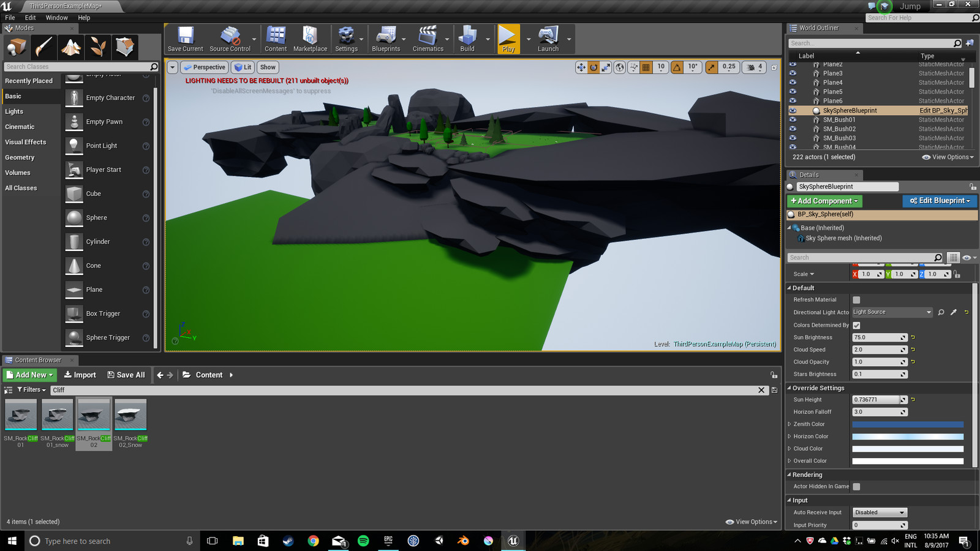
Task: Toggle Colors Determined By Sun checkbox
Action: [x=856, y=325]
